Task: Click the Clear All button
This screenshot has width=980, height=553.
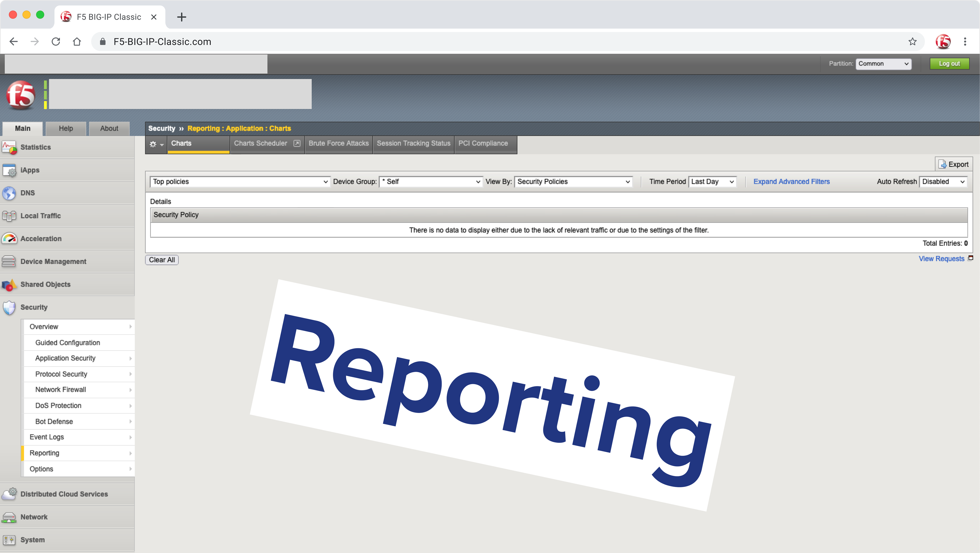Action: click(162, 260)
